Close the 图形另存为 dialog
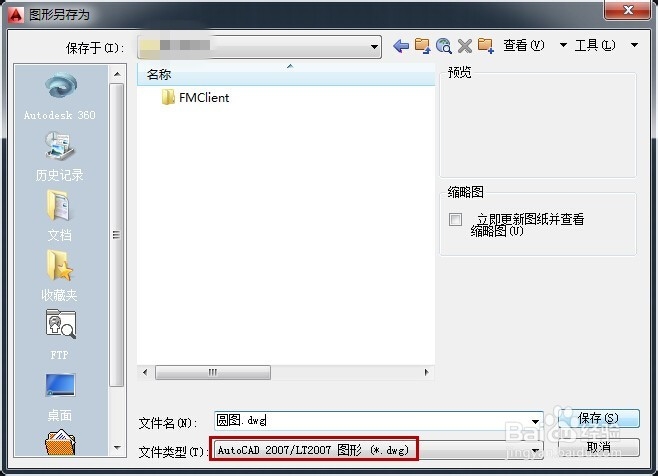 (628, 10)
